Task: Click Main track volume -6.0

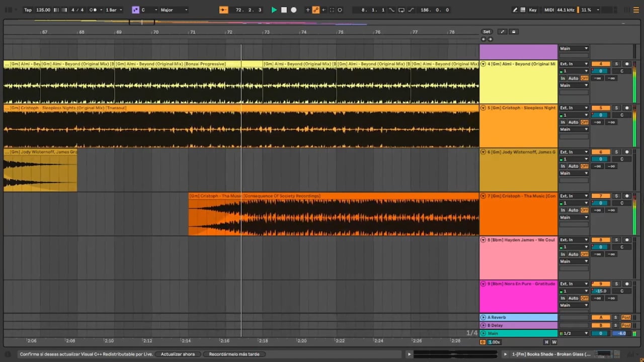Action: click(x=622, y=333)
